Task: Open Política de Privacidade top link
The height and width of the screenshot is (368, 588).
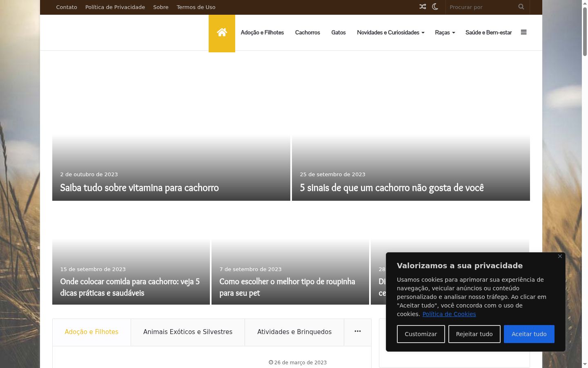Action: [x=115, y=7]
